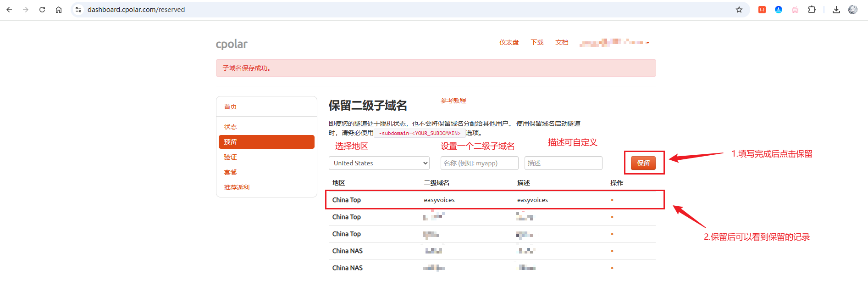Click the orange 保留 button
Image resolution: width=868 pixels, height=293 pixels.
click(x=643, y=163)
